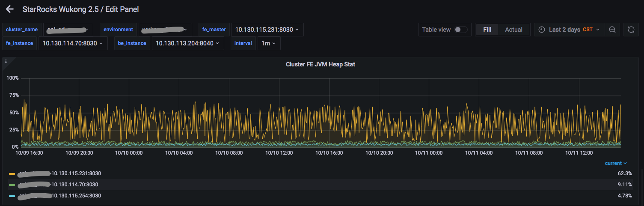Open the environment dropdown
Image resolution: width=644 pixels, height=206 pixels.
click(164, 30)
